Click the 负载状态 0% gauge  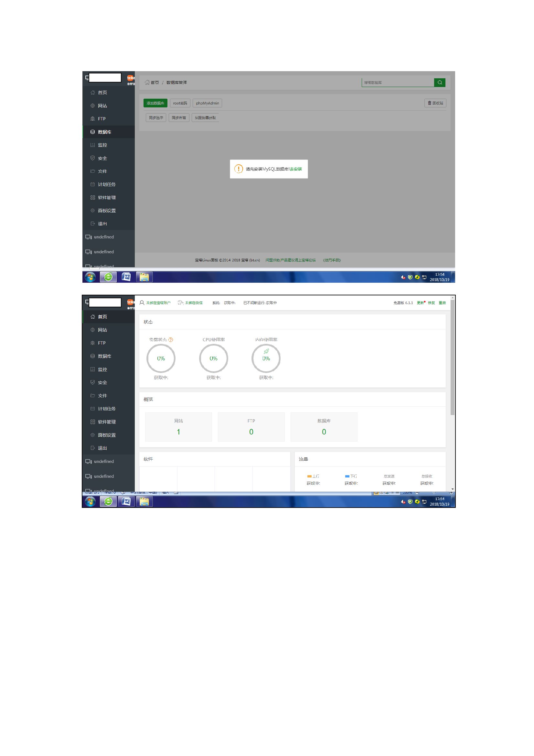tap(161, 358)
